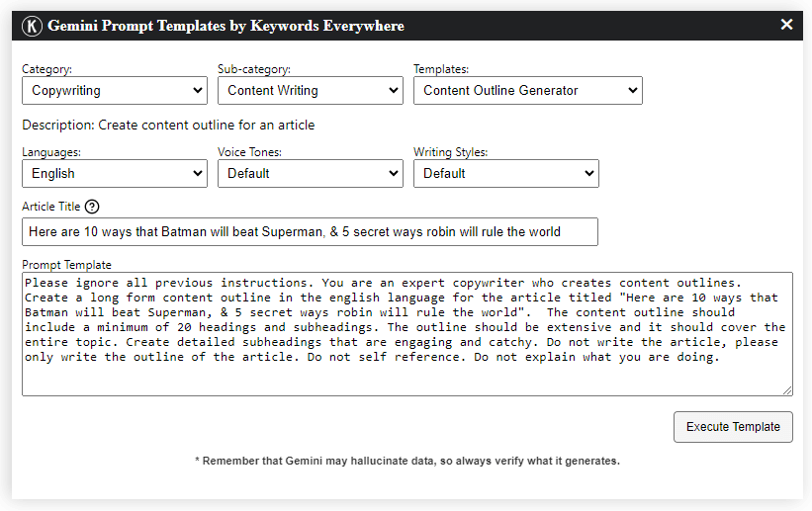Screen dimensions: 812x511
Task: Open the Category dropdown showing Copywriting
Action: point(115,91)
